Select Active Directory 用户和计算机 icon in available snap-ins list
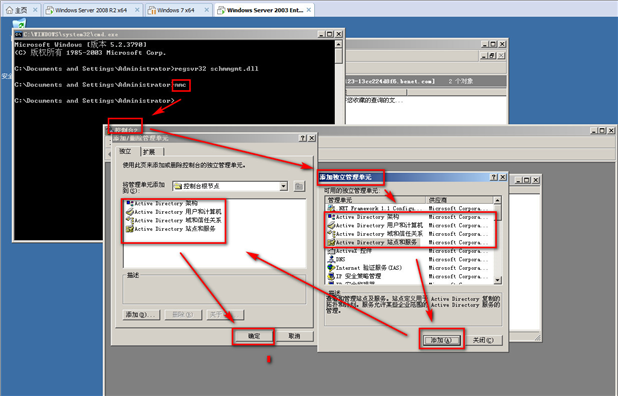The width and height of the screenshot is (618, 396). pos(331,225)
